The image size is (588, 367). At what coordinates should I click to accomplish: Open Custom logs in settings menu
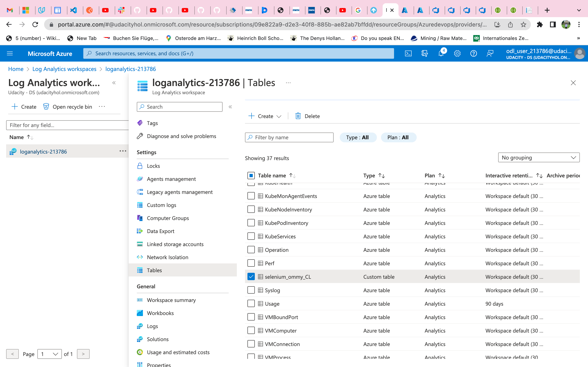pos(161,205)
